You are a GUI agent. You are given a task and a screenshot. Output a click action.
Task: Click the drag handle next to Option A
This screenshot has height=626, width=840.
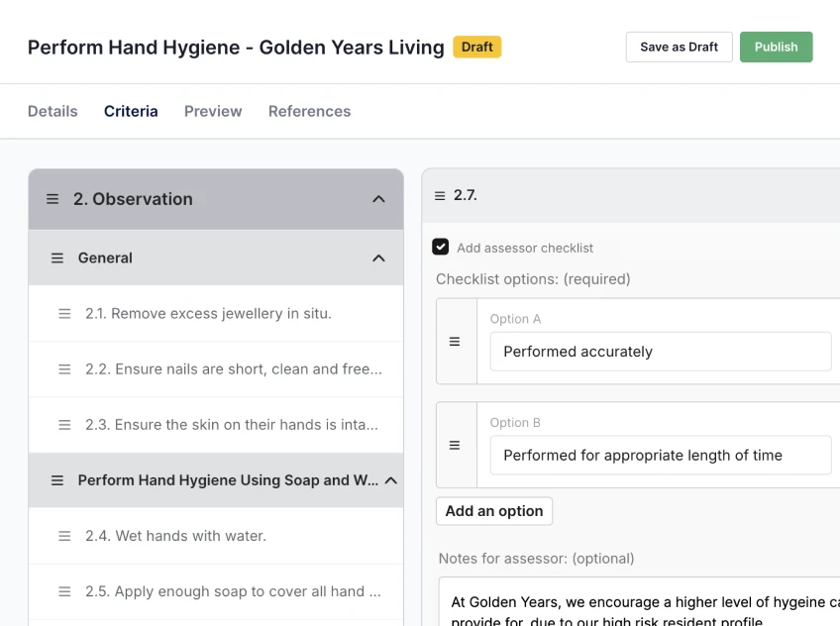click(x=457, y=342)
